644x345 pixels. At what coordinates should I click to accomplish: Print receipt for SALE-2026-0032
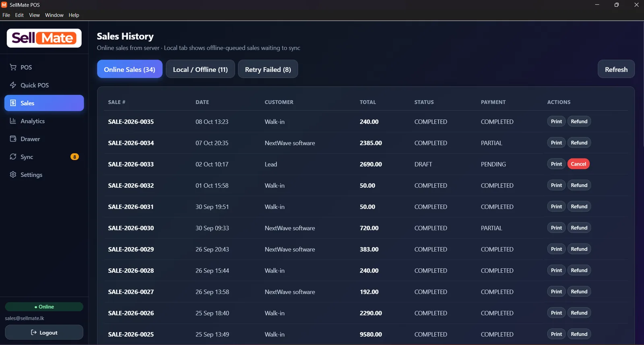click(x=556, y=185)
